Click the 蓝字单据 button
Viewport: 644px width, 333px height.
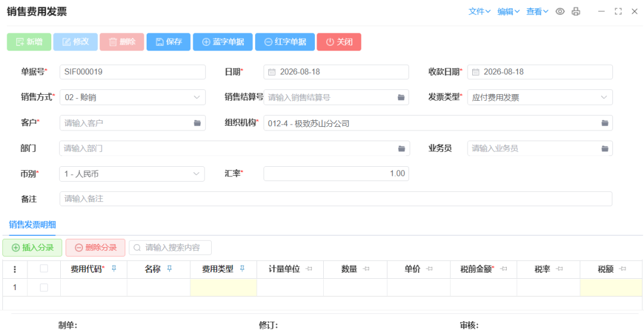coord(223,42)
